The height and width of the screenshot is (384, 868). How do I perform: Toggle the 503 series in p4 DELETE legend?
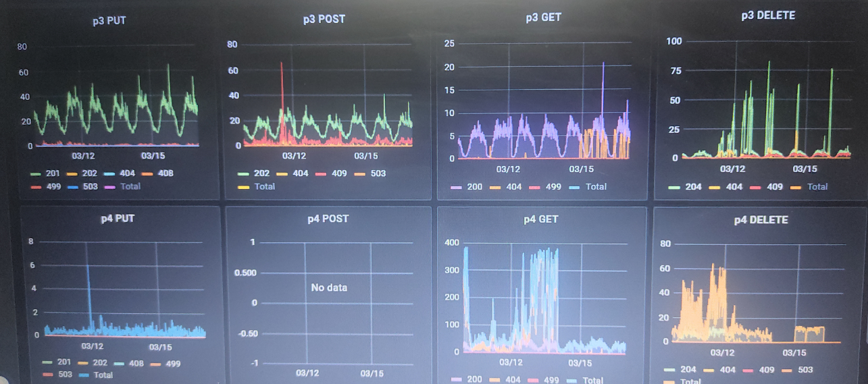(798, 369)
